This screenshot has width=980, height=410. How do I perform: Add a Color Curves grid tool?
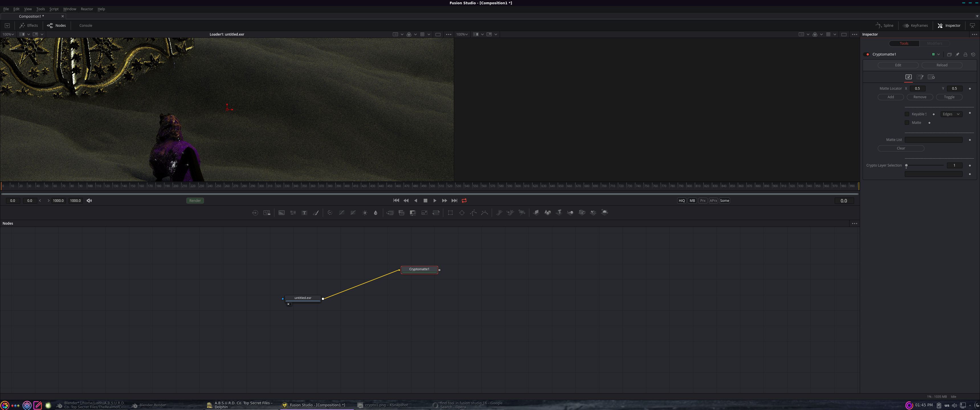tap(342, 213)
